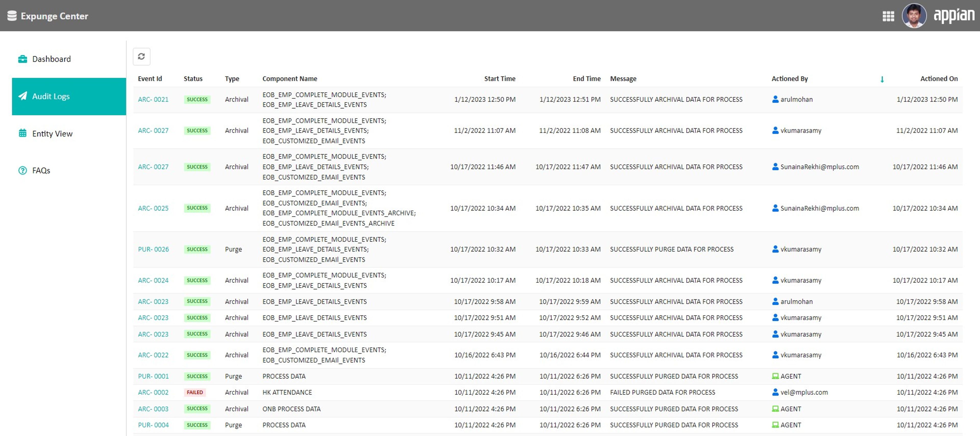Click 'ONB PROCESS DATA' component name
This screenshot has width=980, height=436.
point(291,409)
